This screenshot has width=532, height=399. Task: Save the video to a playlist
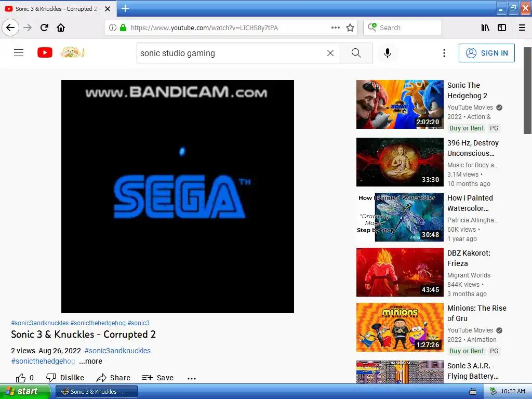158,378
